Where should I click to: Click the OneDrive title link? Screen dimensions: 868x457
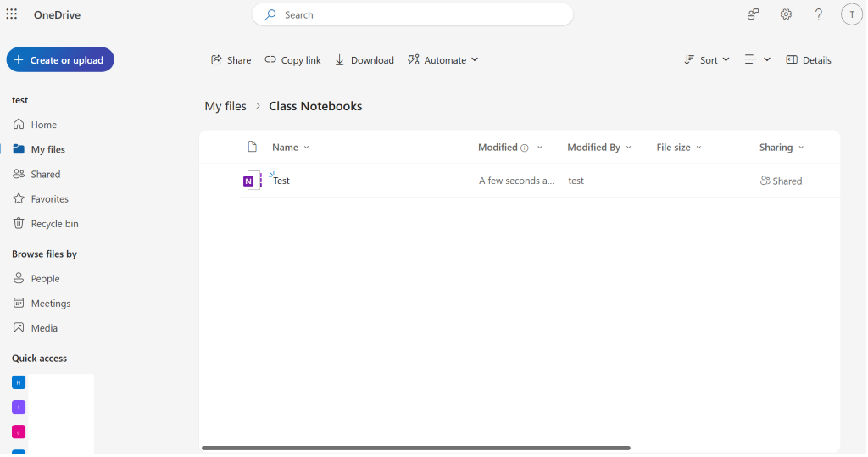(57, 15)
